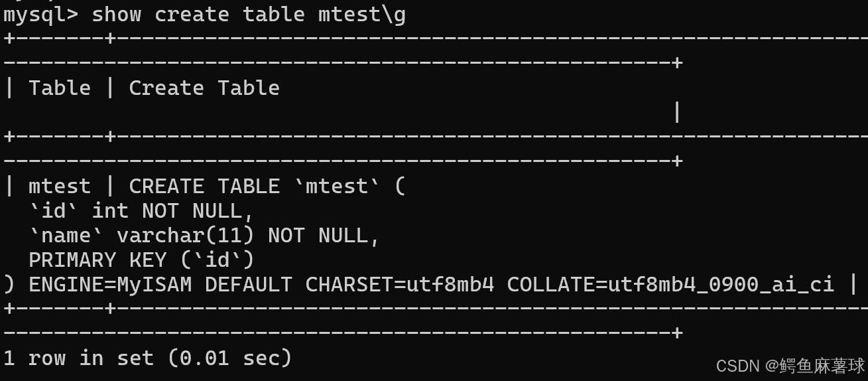This screenshot has height=381, width=868.
Task: Click the COLLATE=utf8mb4_0900_ai_ci text
Action: coord(670,285)
